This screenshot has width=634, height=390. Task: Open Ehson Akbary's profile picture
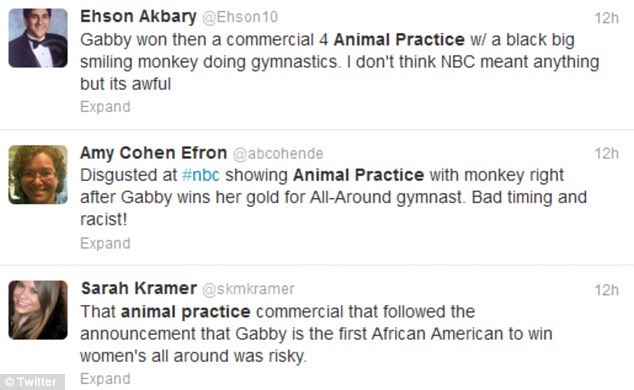click(x=38, y=38)
